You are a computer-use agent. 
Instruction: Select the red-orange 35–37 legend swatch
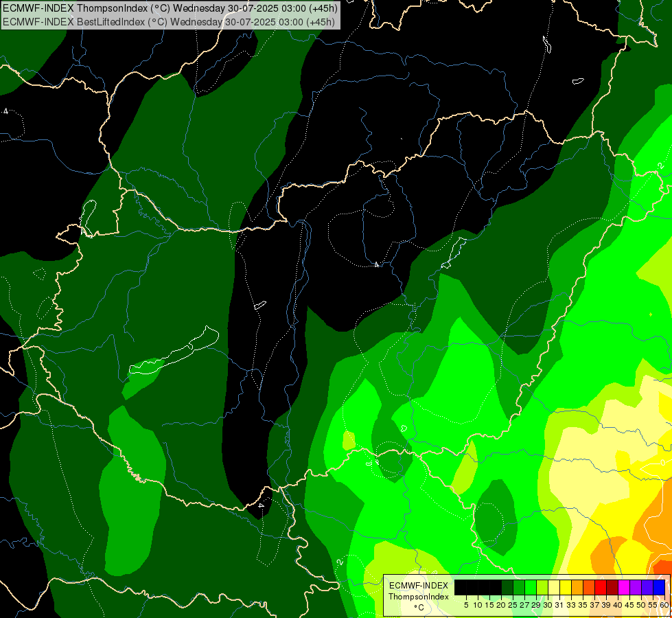click(x=589, y=587)
